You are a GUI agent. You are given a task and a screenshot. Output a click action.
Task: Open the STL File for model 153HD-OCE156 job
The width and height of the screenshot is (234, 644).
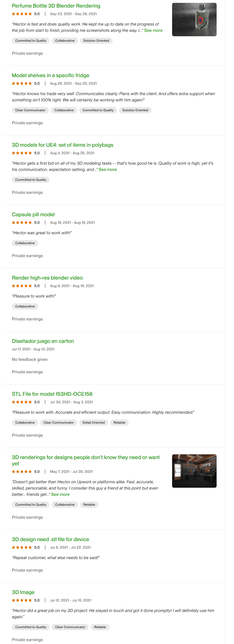(x=52, y=394)
